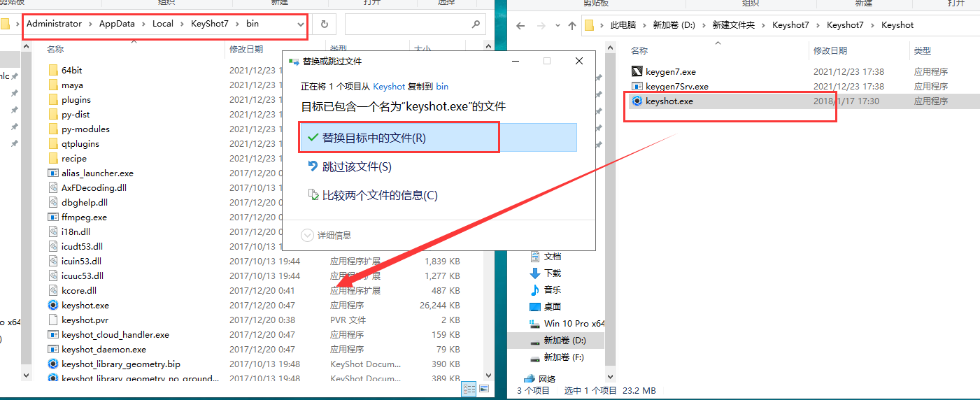Select icudt53.dll file name
980x400 pixels.
tap(82, 246)
